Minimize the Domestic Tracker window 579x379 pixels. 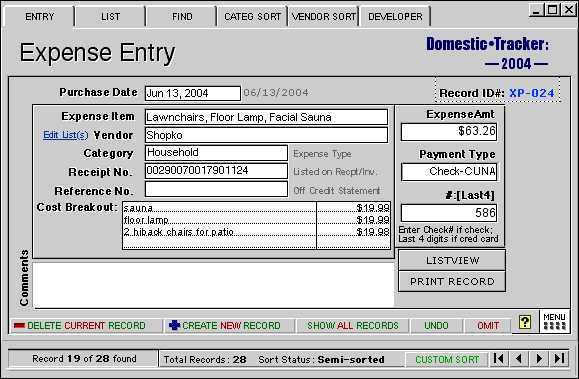click(537, 10)
